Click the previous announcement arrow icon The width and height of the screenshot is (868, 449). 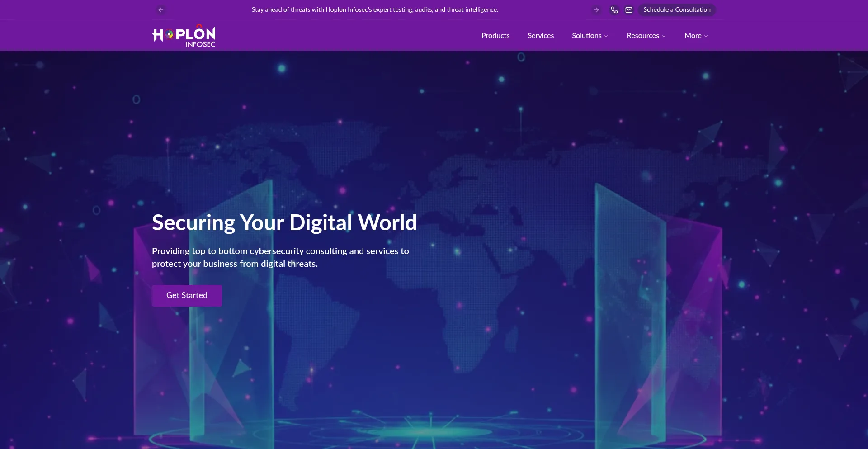161,10
